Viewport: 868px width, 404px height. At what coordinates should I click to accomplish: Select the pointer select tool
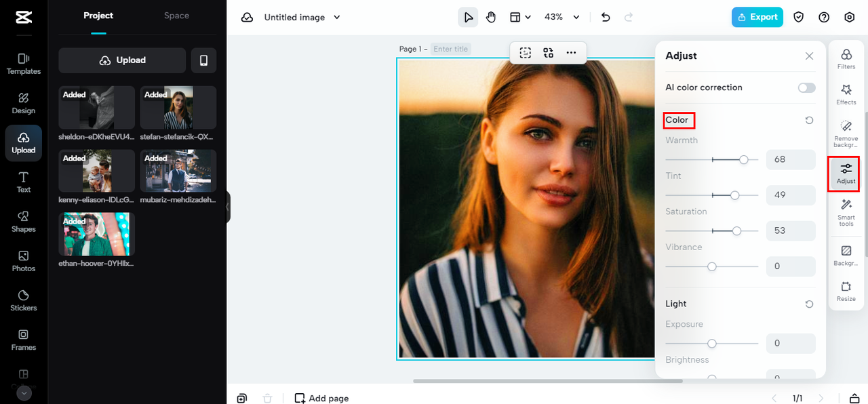(x=468, y=17)
